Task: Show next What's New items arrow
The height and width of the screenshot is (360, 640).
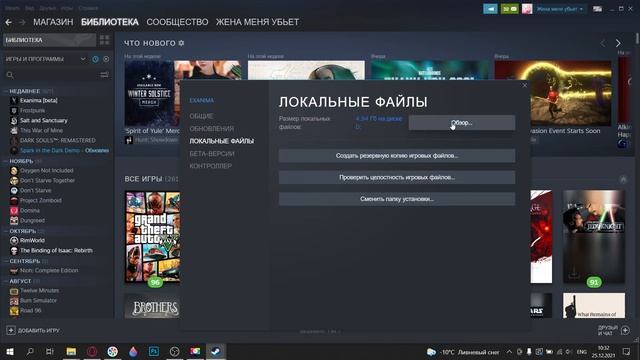Action: click(x=618, y=43)
